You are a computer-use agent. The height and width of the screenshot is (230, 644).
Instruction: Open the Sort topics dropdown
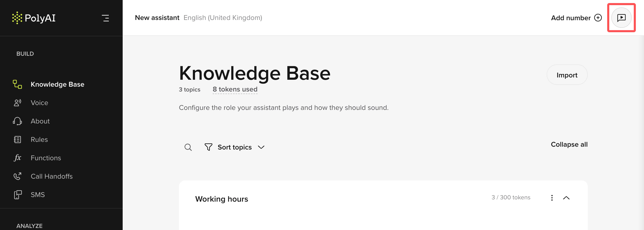pyautogui.click(x=235, y=147)
